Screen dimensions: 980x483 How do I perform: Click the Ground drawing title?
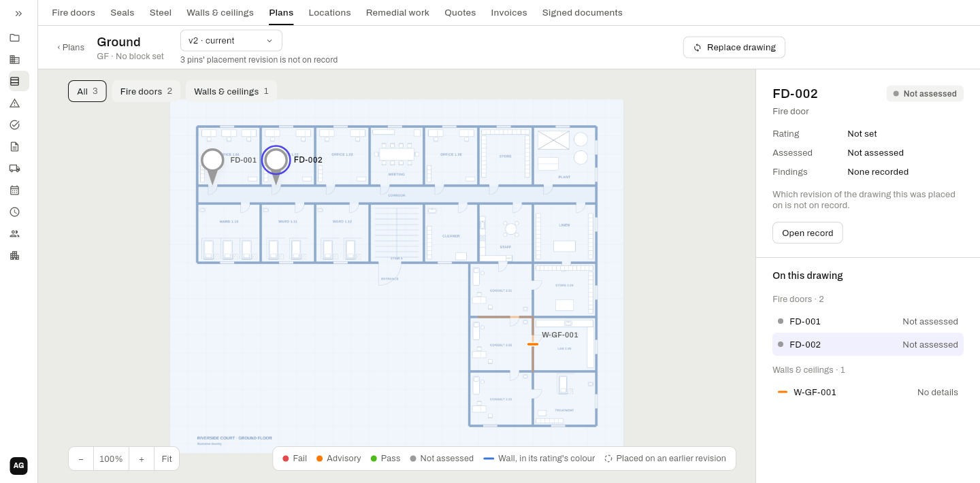pyautogui.click(x=118, y=42)
